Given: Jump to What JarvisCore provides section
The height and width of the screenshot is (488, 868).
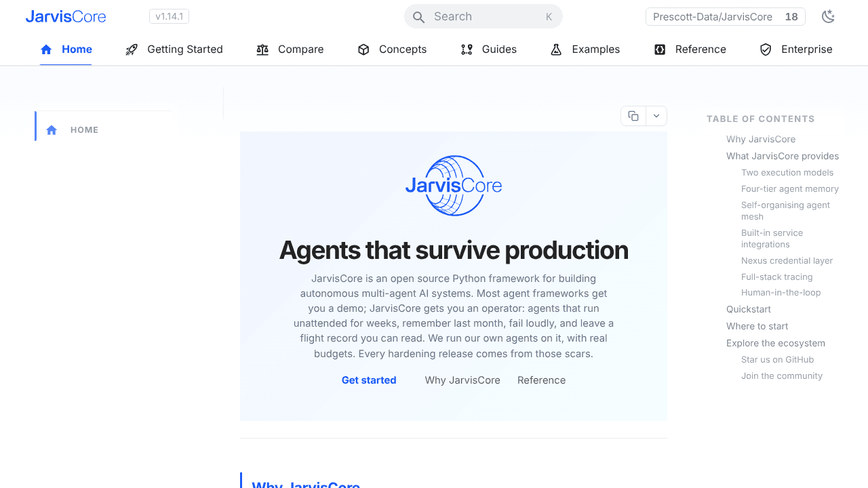Looking at the screenshot, I should (783, 156).
